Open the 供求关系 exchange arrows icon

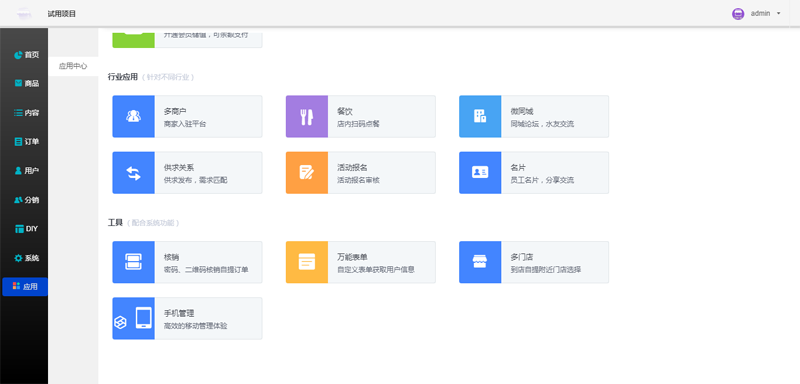[x=133, y=172]
